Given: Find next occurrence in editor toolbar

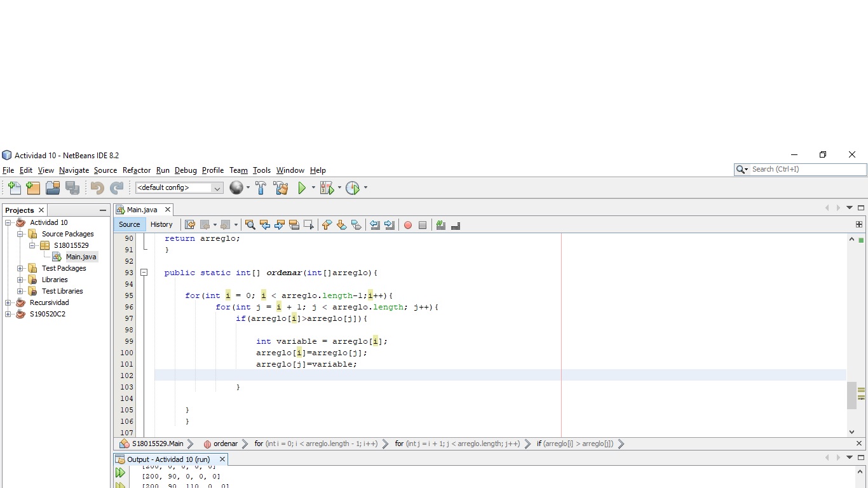Looking at the screenshot, I should [x=280, y=224].
